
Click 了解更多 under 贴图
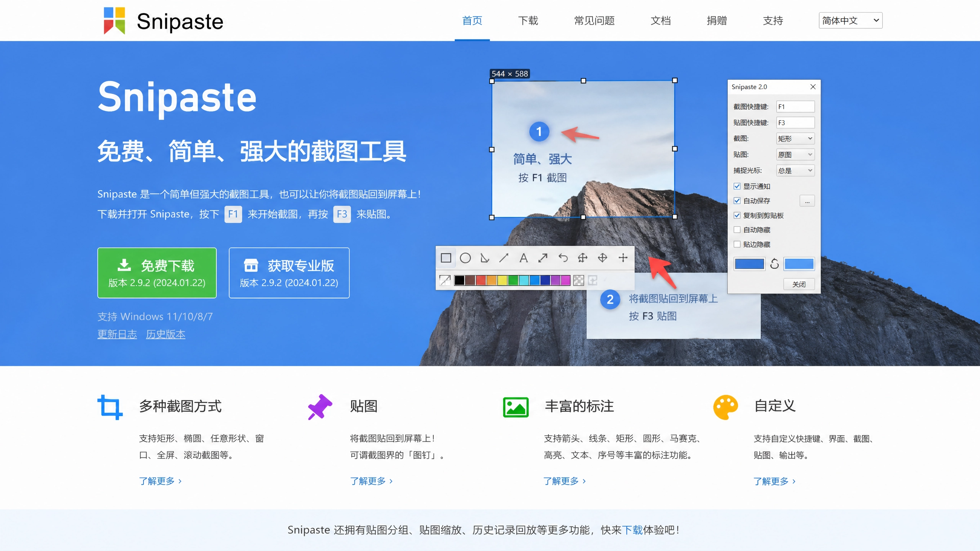(371, 481)
